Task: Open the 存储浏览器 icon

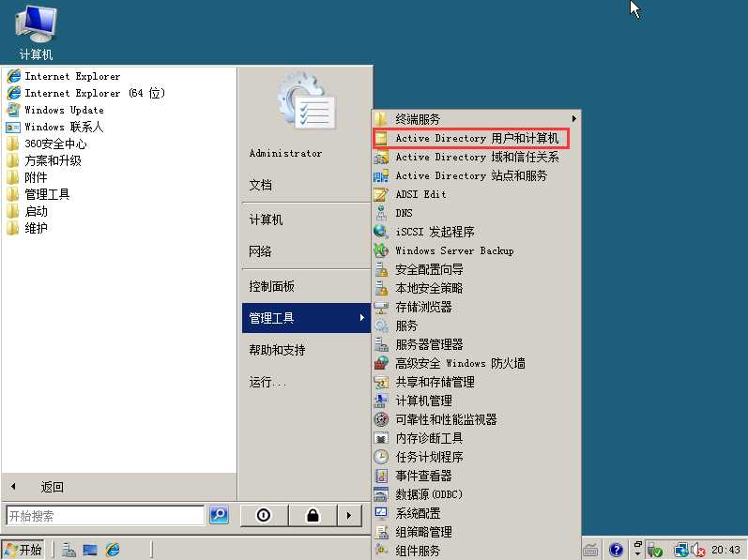Action: click(x=381, y=307)
